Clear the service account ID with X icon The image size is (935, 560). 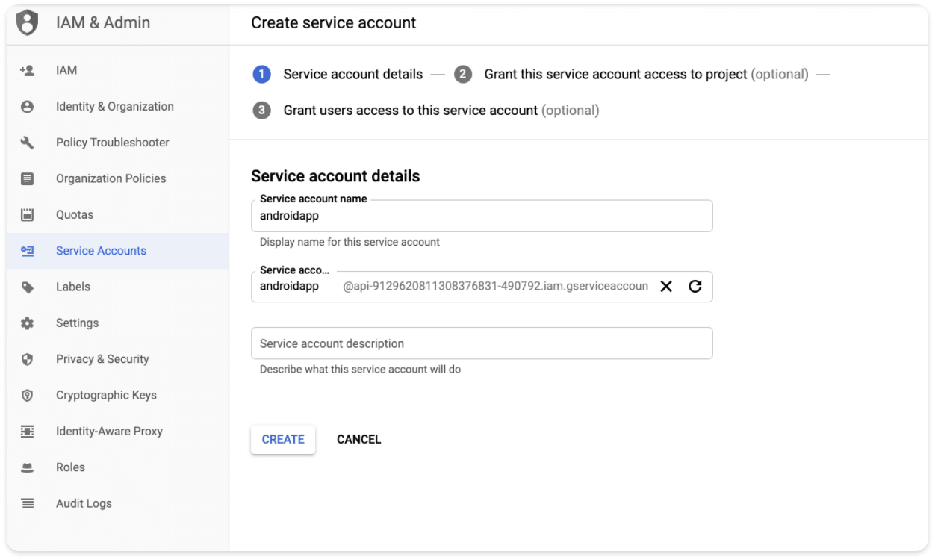(666, 287)
